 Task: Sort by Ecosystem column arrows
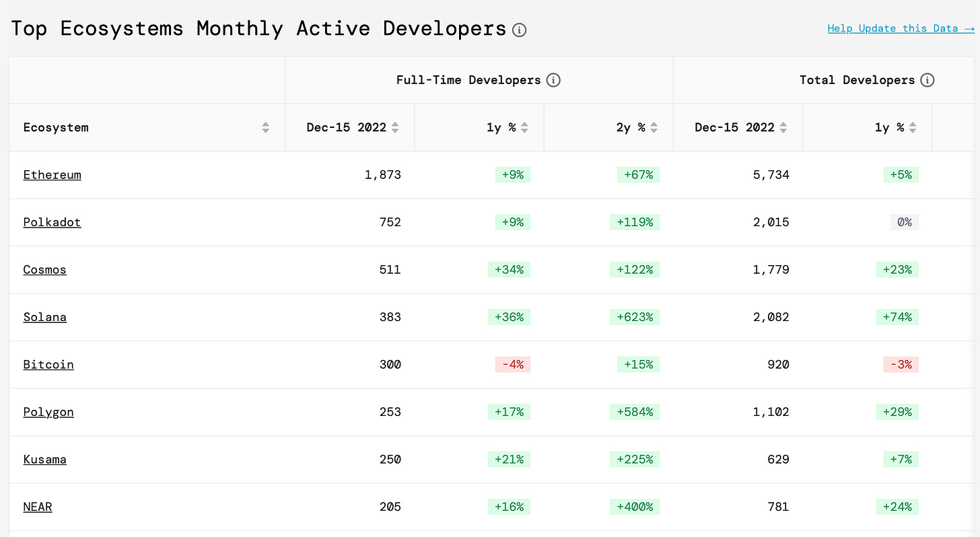click(266, 128)
